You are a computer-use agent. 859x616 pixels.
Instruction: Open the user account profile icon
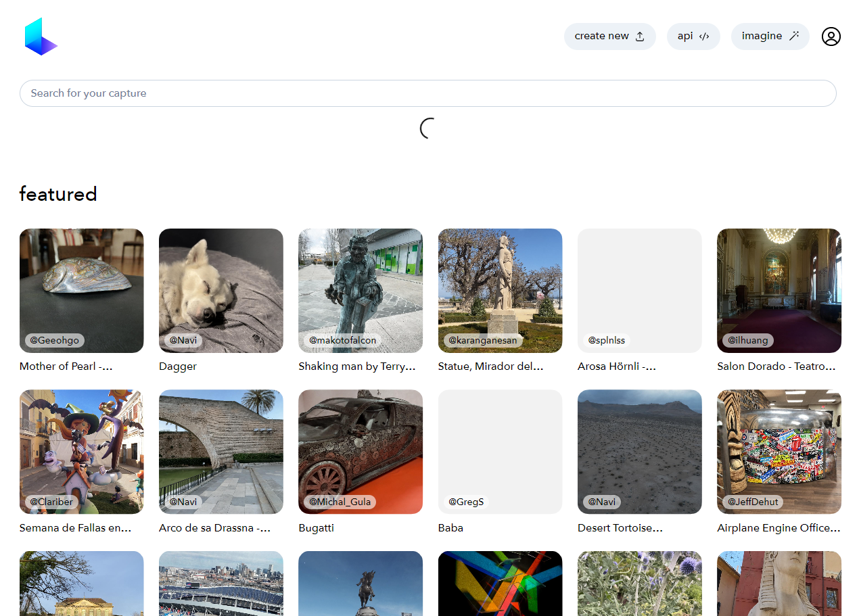(831, 37)
